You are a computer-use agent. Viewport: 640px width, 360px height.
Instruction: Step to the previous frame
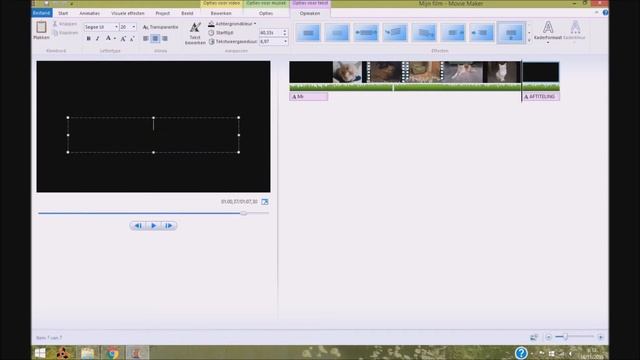click(138, 226)
